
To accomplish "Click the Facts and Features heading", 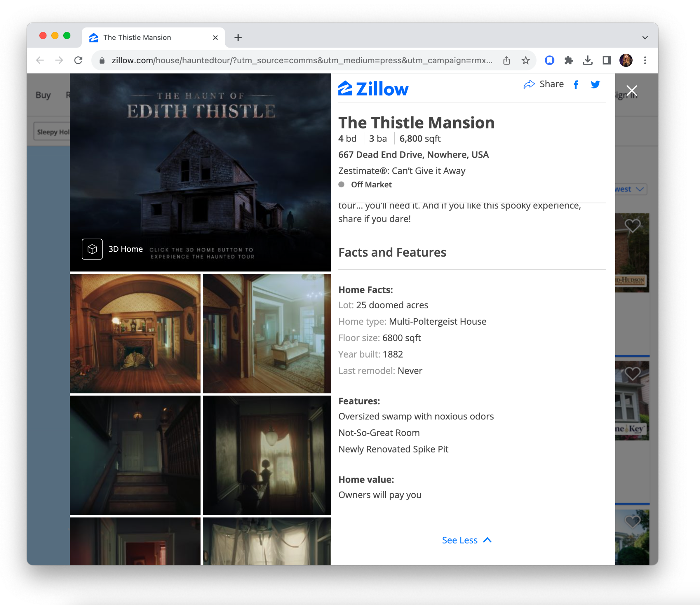I will point(392,252).
